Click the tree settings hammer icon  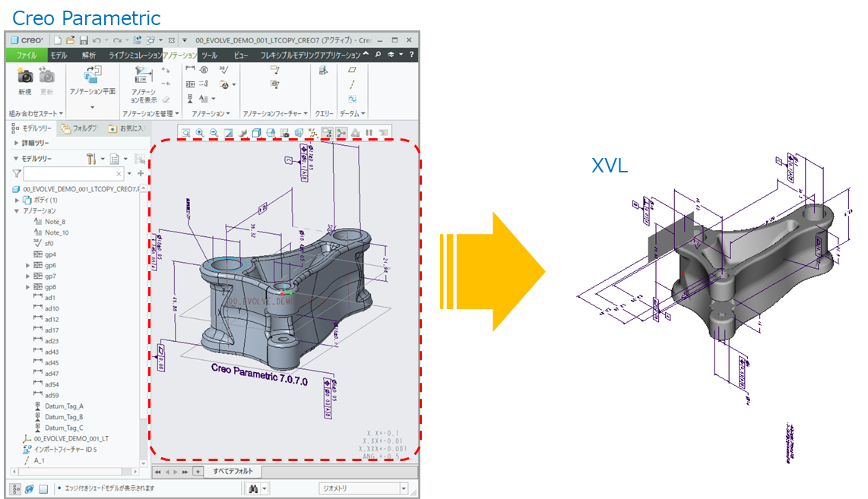click(x=91, y=159)
